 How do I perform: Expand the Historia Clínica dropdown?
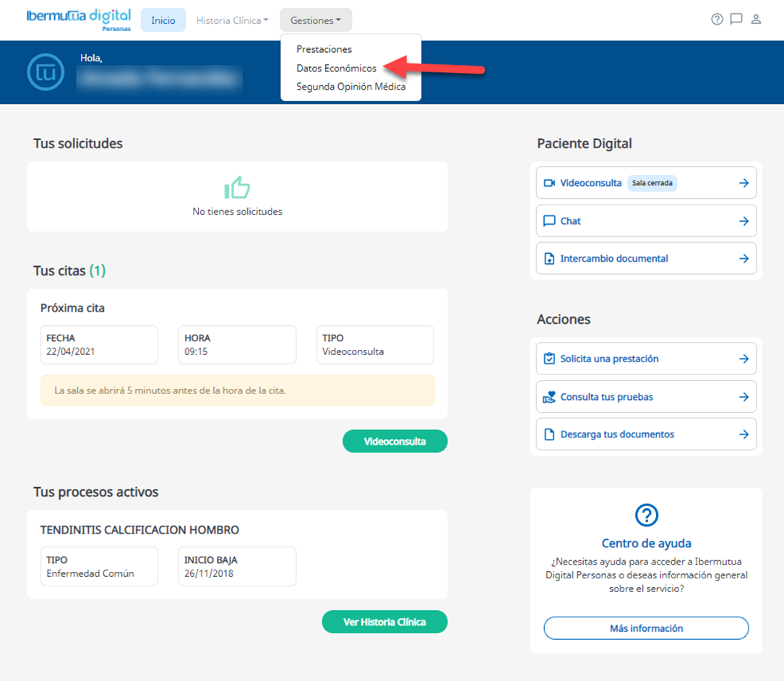tap(232, 20)
